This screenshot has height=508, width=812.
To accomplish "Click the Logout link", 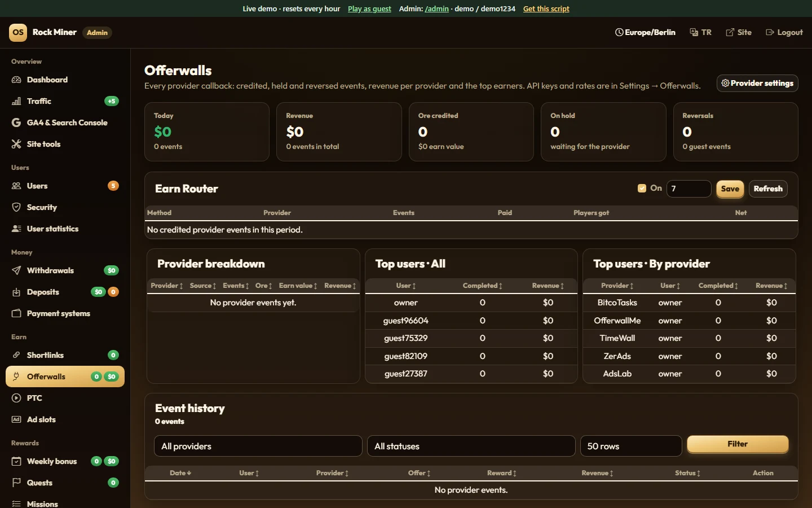I will click(x=784, y=32).
